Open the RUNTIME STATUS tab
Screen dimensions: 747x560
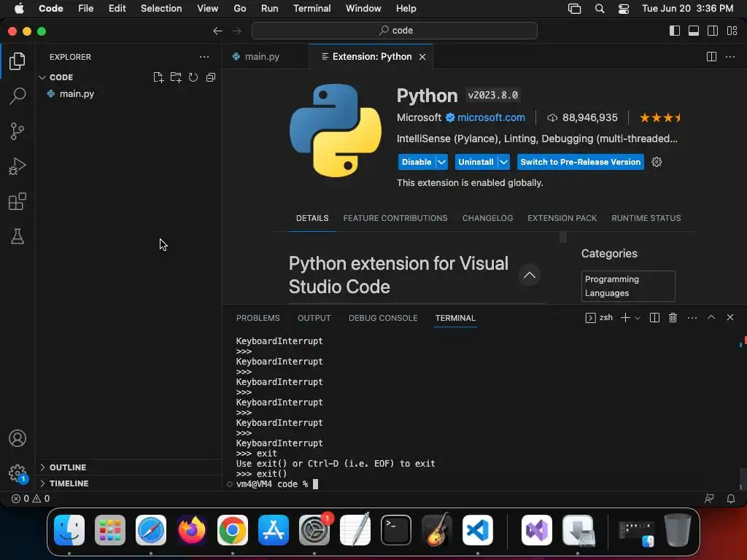(646, 218)
